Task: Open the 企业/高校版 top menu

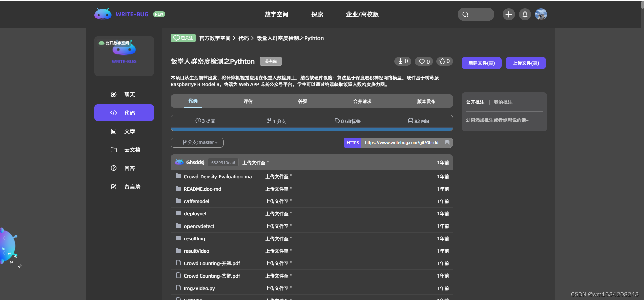Action: pyautogui.click(x=362, y=14)
